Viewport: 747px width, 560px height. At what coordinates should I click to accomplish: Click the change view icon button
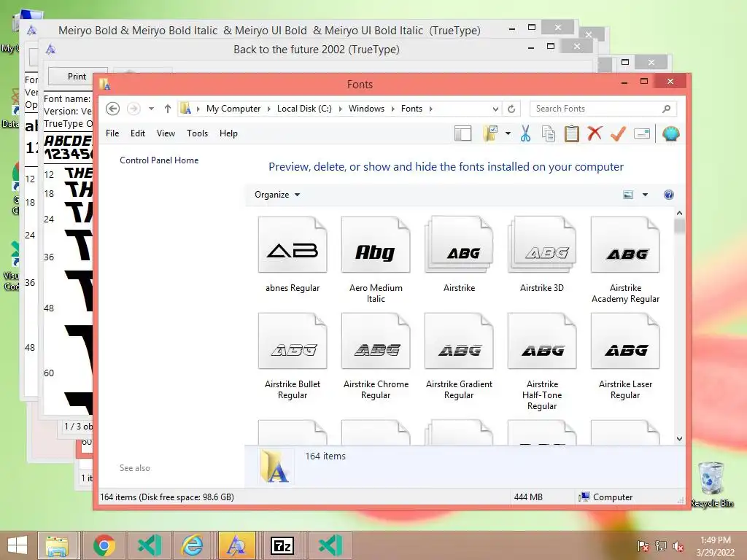[628, 195]
